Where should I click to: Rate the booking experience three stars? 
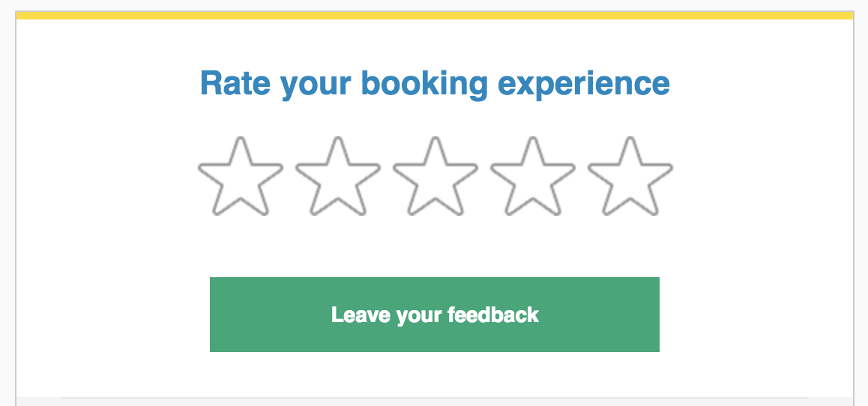435,177
